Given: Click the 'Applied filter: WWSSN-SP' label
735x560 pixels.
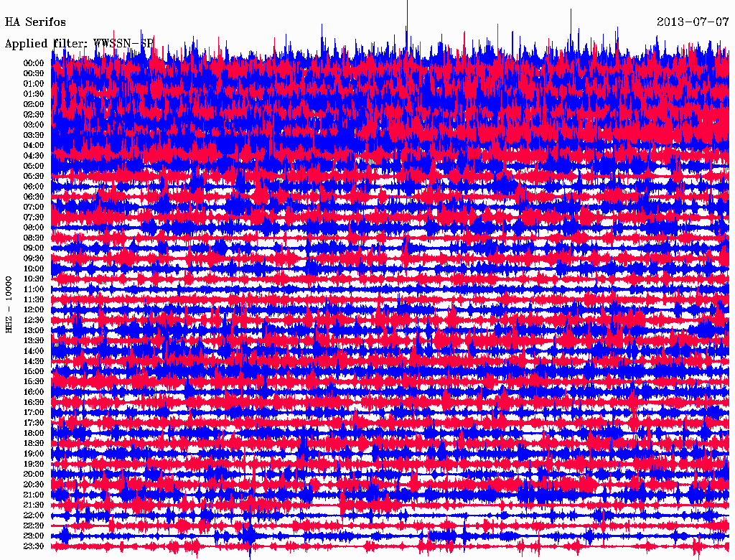Looking at the screenshot, I should click(79, 44).
